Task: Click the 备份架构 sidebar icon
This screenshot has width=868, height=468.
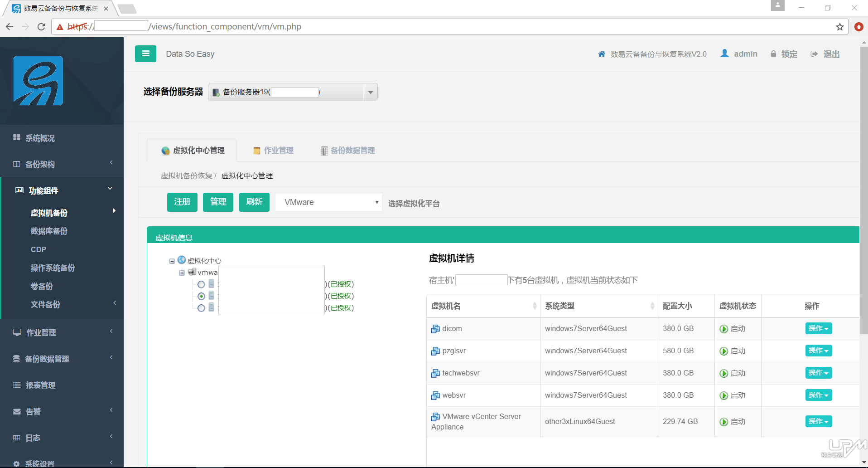Action: click(17, 164)
